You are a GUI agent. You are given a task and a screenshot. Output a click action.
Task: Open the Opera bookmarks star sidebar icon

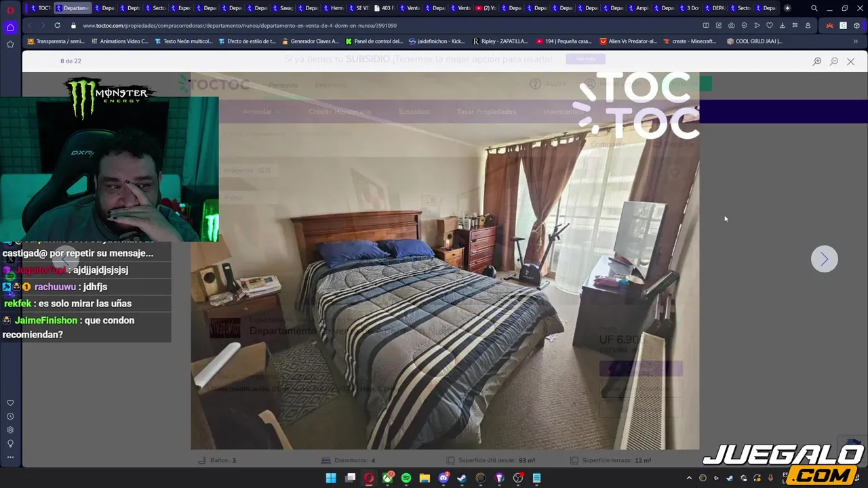coord(10,44)
